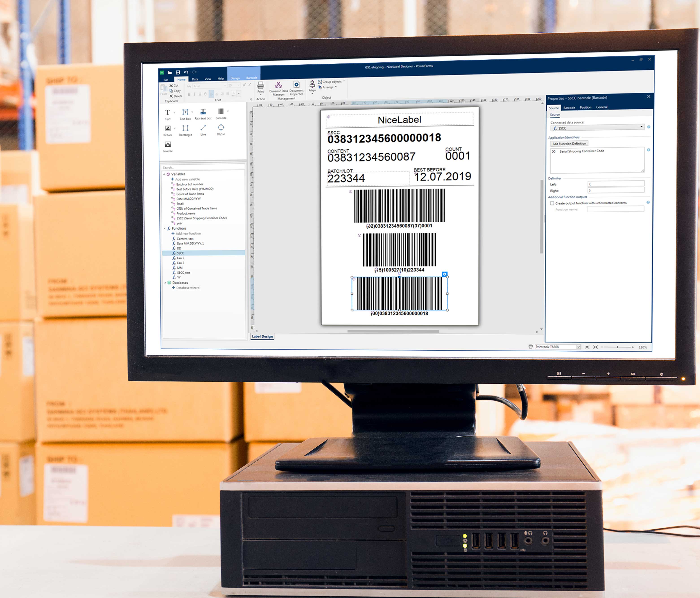Close the Properties panel
700x598 pixels.
click(x=649, y=96)
